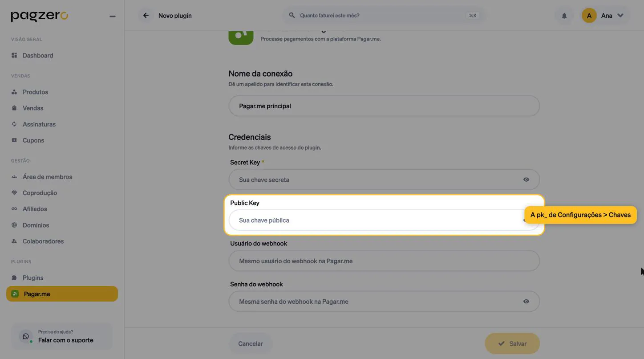Select the Pagar.me sidebar item
The height and width of the screenshot is (359, 644).
point(62,294)
